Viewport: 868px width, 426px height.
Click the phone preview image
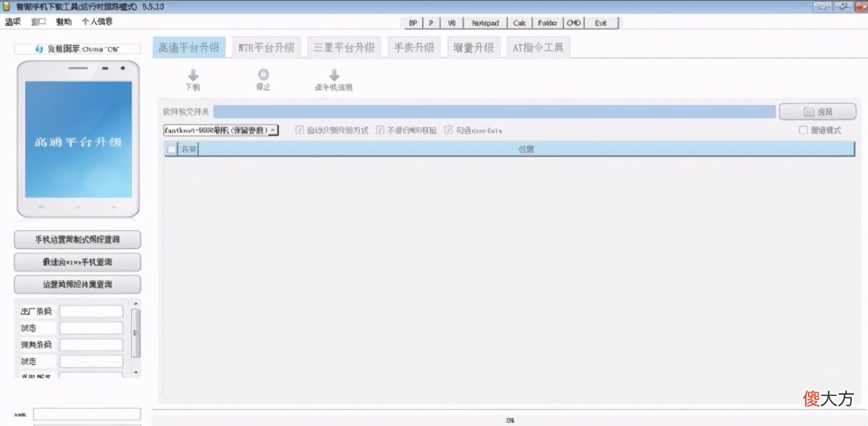pos(78,139)
